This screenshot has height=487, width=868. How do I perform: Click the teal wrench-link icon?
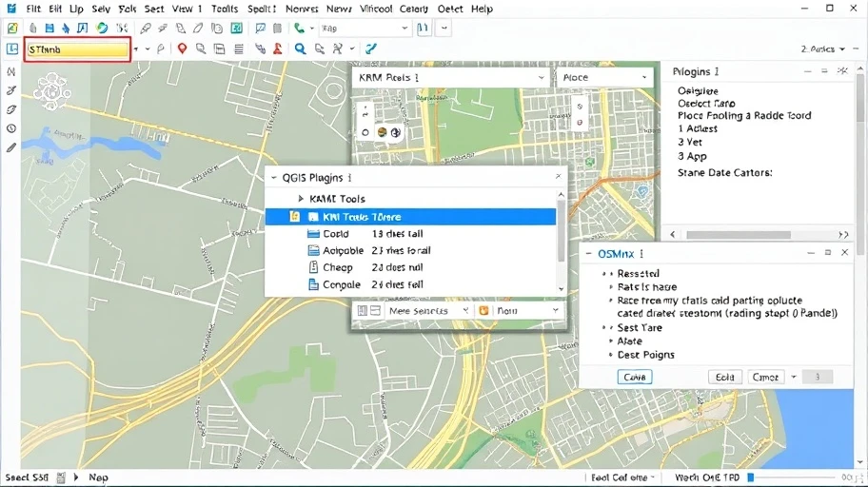pos(370,49)
